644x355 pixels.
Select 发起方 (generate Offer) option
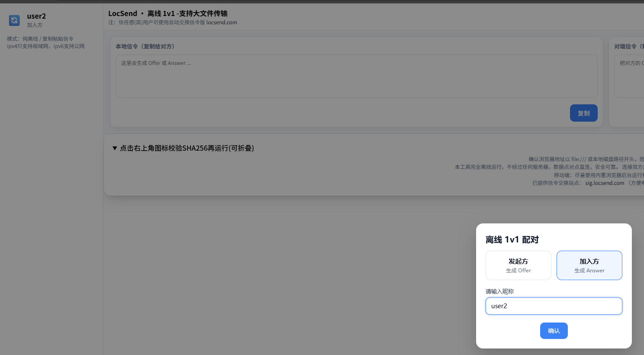click(518, 265)
